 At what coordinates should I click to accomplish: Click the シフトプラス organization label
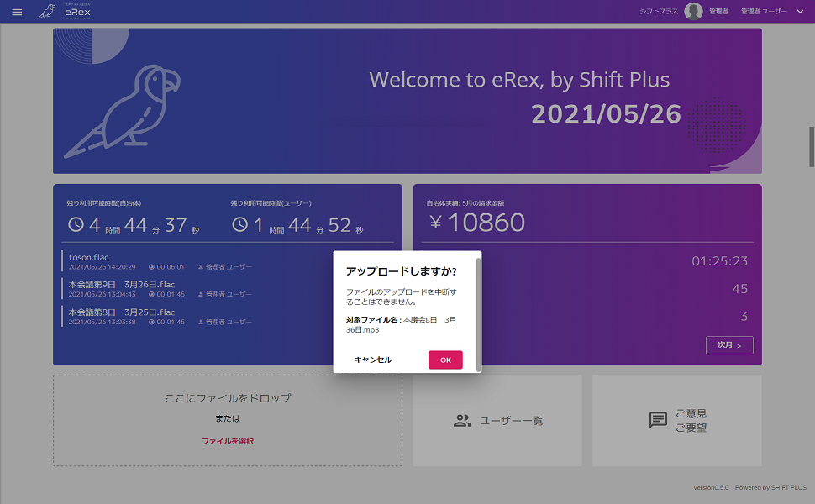tap(659, 12)
